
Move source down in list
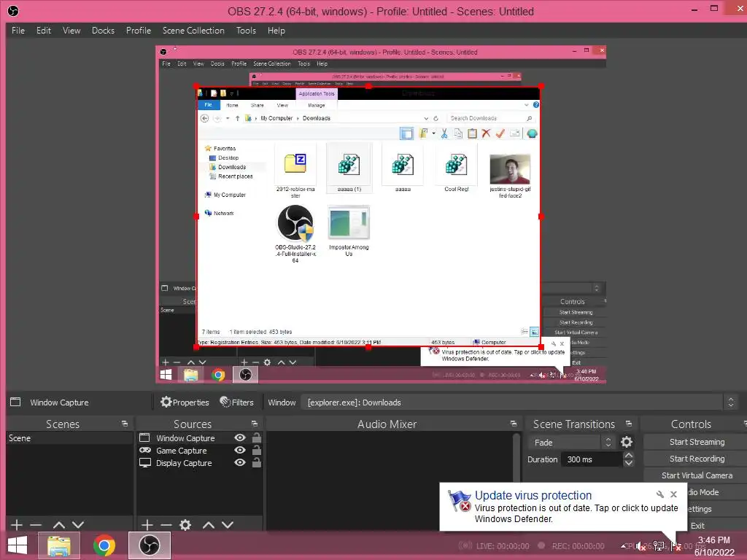(x=228, y=525)
